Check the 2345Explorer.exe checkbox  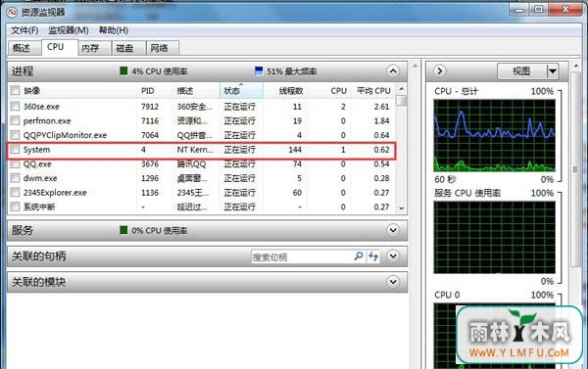(x=15, y=192)
